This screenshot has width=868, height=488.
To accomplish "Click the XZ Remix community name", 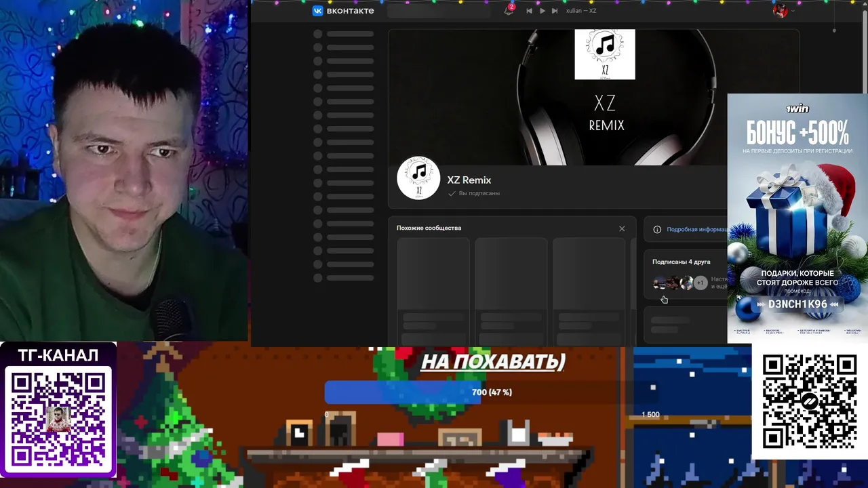I will [x=469, y=180].
